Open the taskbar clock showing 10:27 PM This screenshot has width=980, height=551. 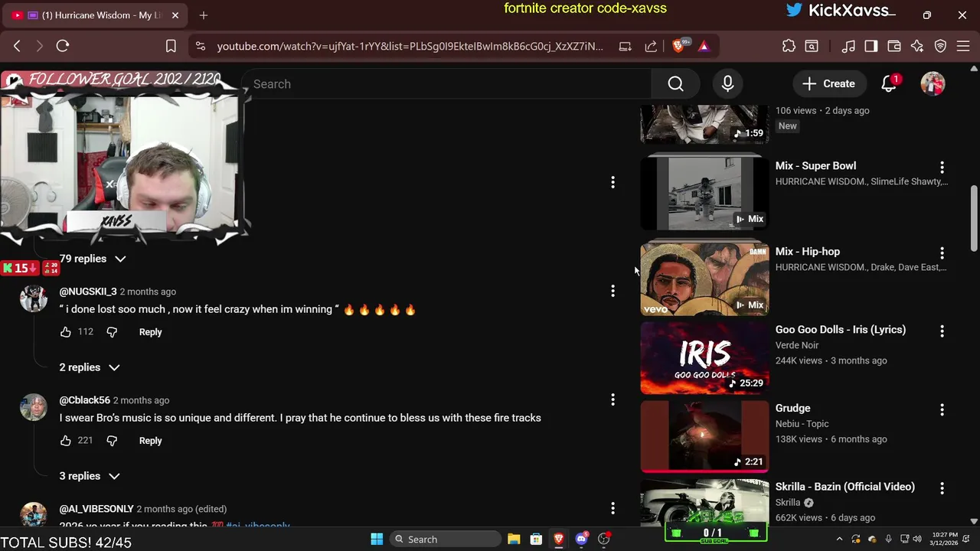point(944,539)
